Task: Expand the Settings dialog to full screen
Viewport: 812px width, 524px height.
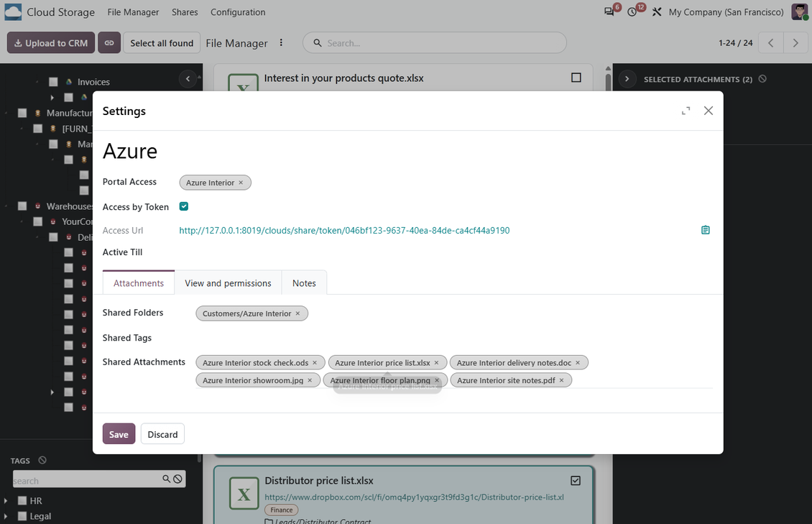Action: click(x=686, y=111)
